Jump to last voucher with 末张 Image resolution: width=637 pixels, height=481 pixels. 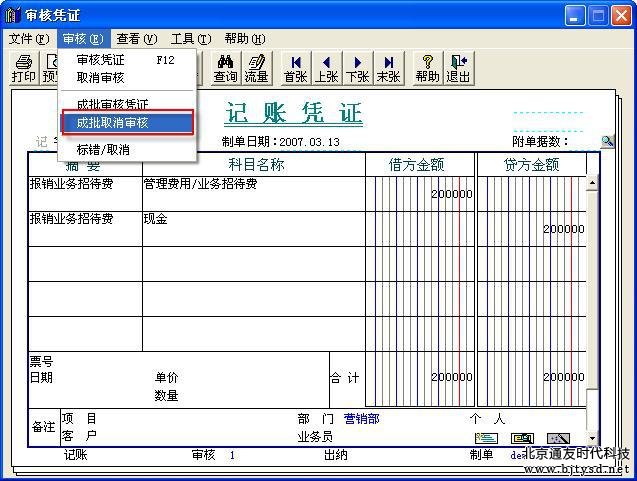tap(388, 68)
